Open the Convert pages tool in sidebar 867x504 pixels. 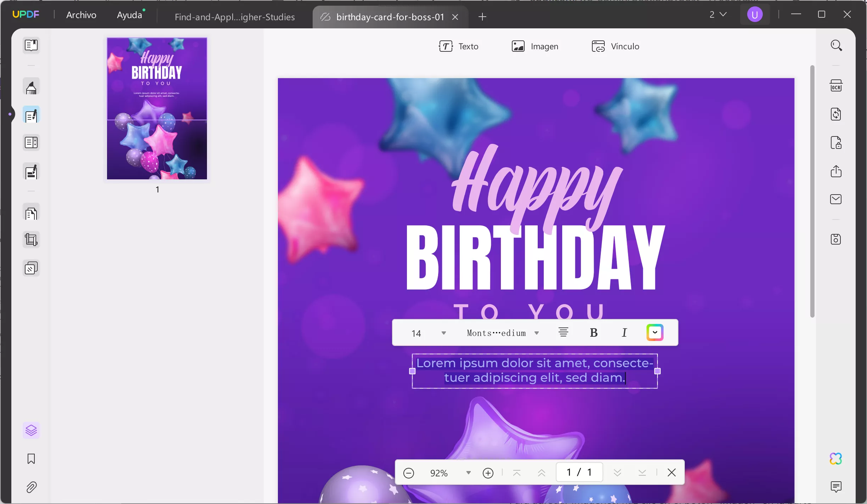(x=31, y=213)
